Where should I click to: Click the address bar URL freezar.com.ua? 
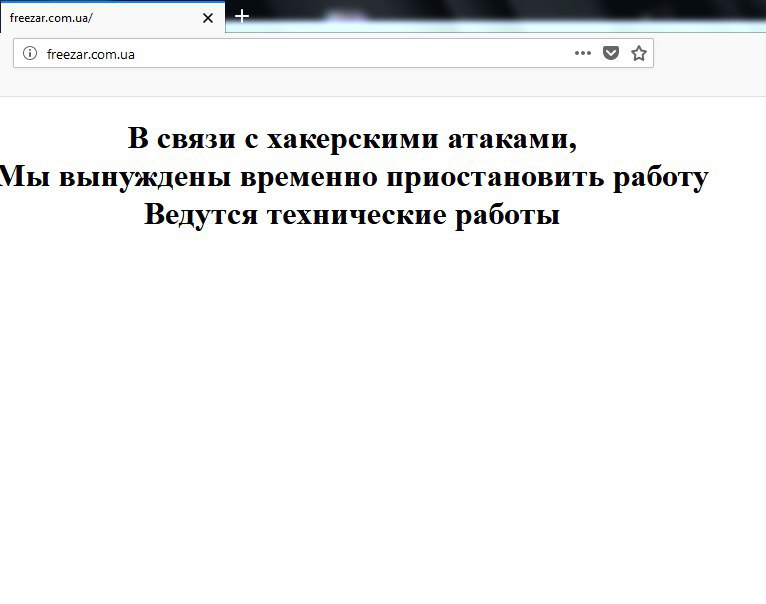90,54
